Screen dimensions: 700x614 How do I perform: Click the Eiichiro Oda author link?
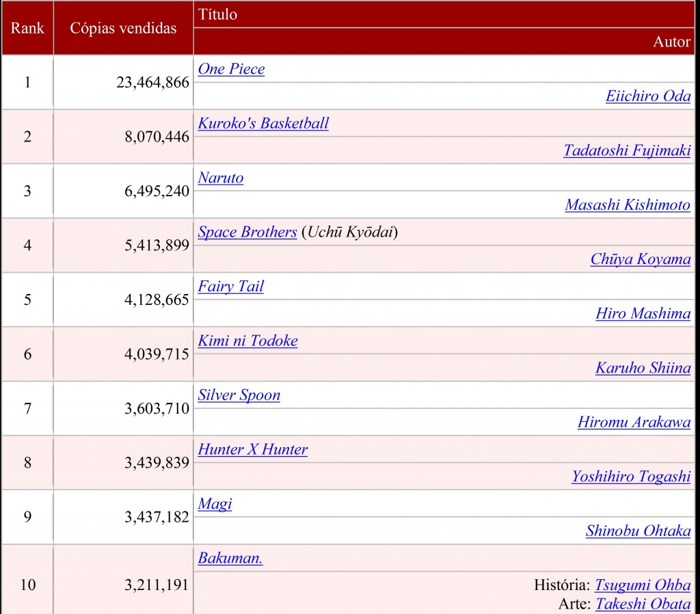pyautogui.click(x=648, y=96)
